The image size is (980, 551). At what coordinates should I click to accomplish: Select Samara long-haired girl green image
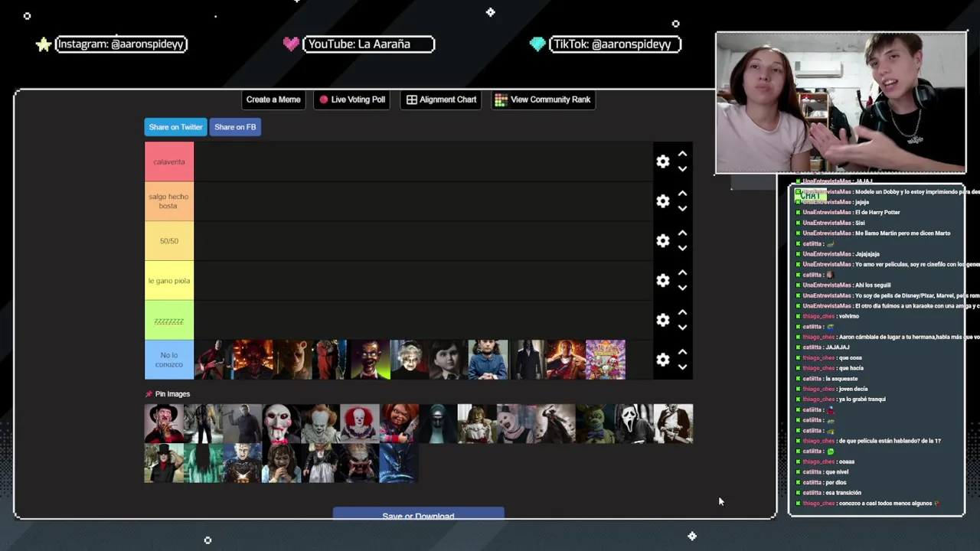tap(203, 463)
